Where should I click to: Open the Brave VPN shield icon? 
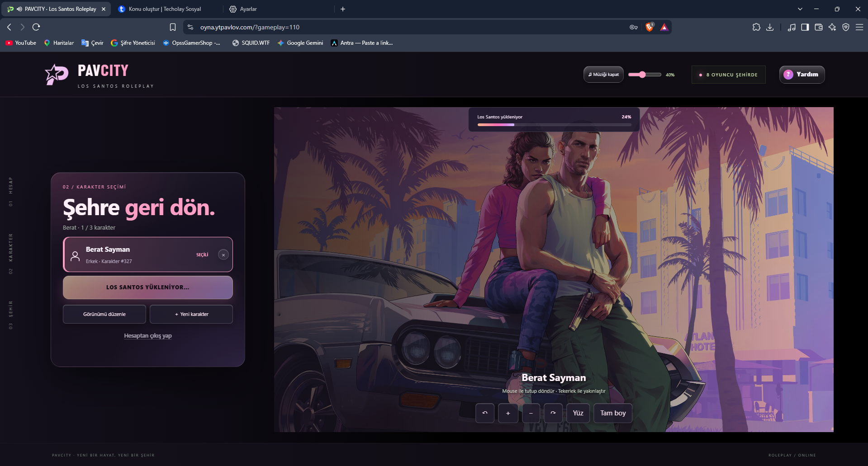point(846,27)
